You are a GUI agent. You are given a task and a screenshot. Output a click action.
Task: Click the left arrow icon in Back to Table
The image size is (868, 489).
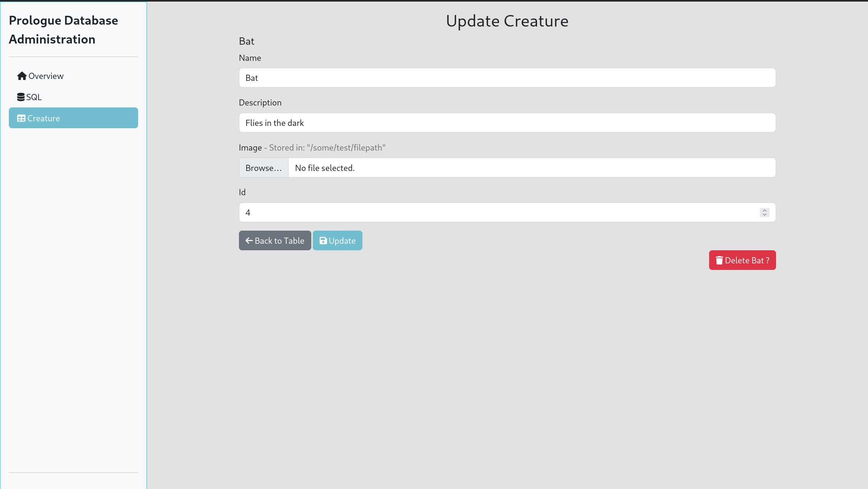[249, 241]
